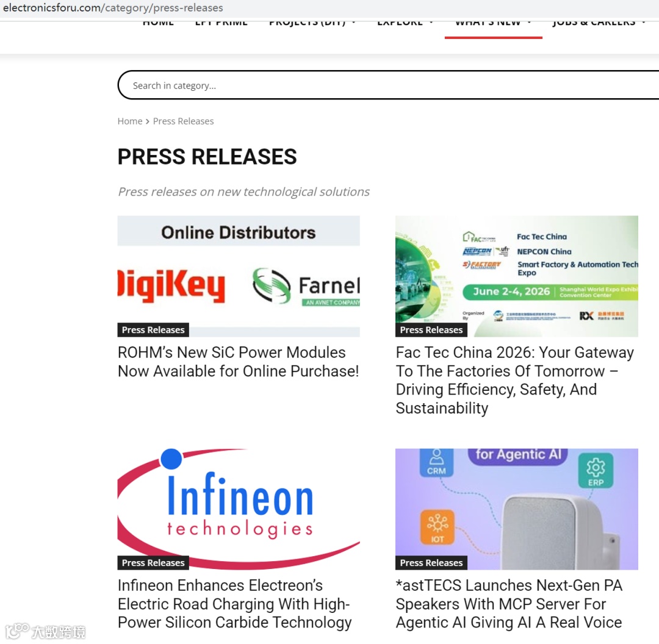
Task: Open Fac Tec China 2026 article headline
Action: [515, 380]
